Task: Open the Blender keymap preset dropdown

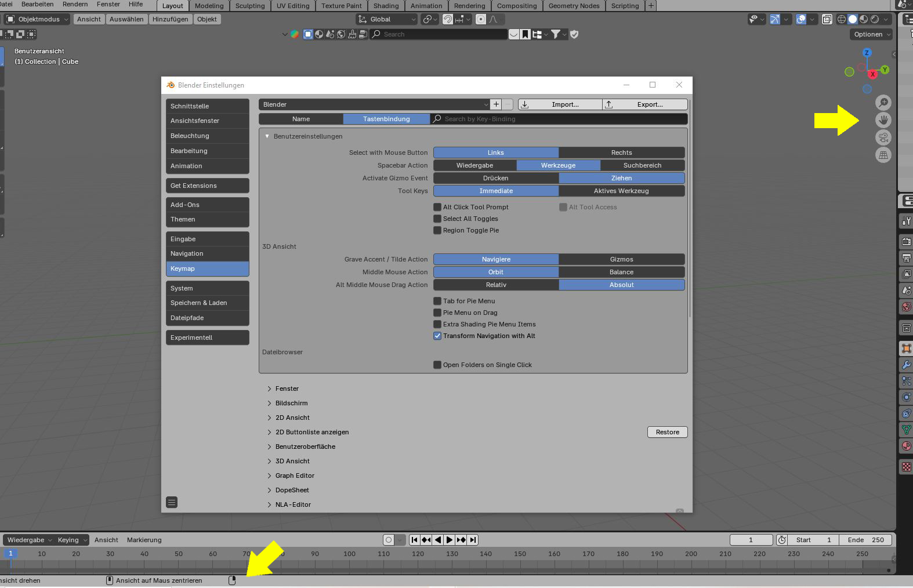Action: (374, 104)
